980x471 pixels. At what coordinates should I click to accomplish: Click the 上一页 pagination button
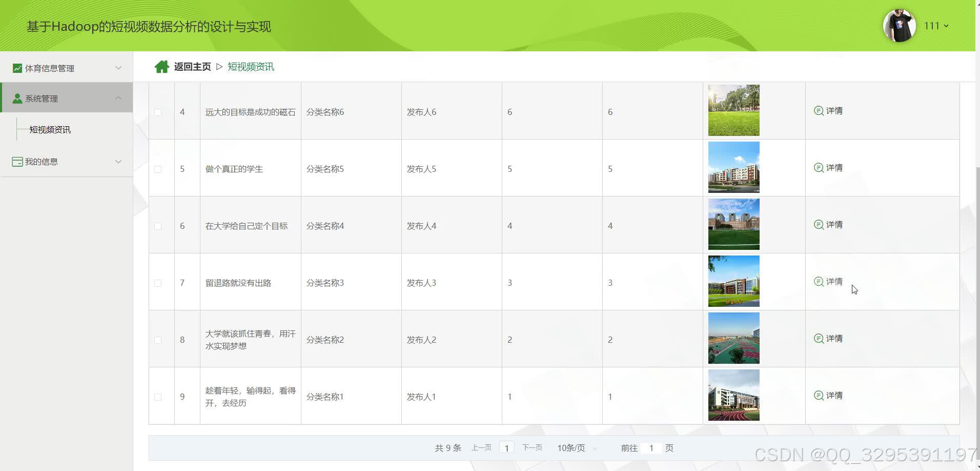coord(481,448)
